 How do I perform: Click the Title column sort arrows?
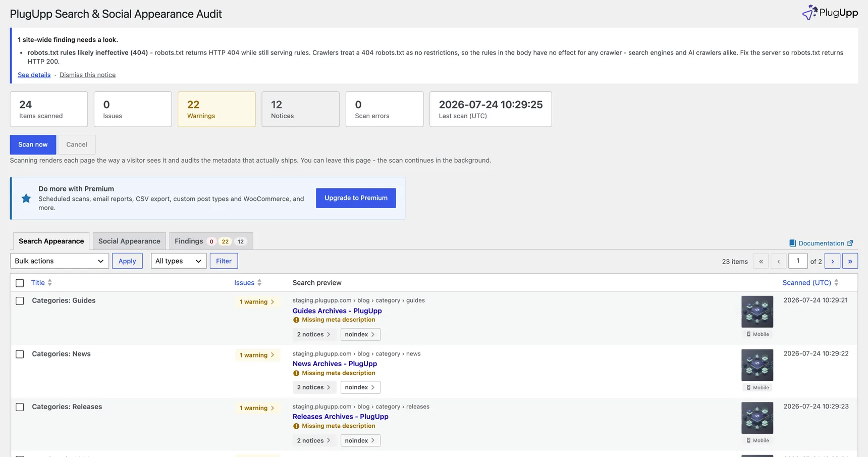pyautogui.click(x=50, y=283)
